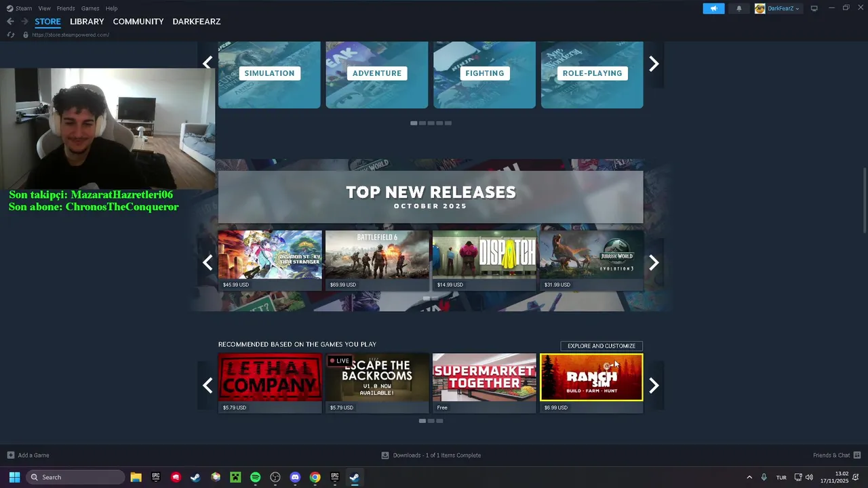
Task: Open the TUR keyboard language indicator
Action: tap(781, 477)
